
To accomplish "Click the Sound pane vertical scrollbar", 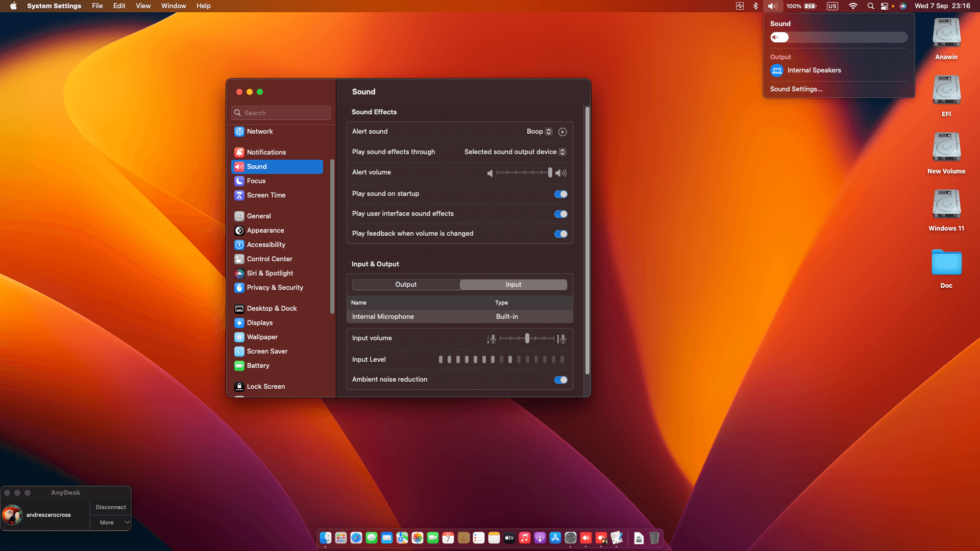I will click(x=587, y=240).
